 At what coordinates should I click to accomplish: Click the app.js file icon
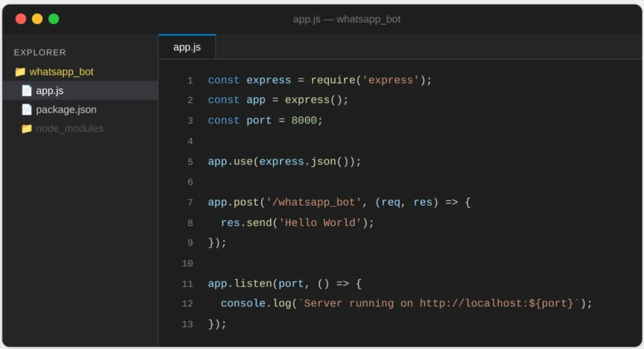(x=26, y=91)
